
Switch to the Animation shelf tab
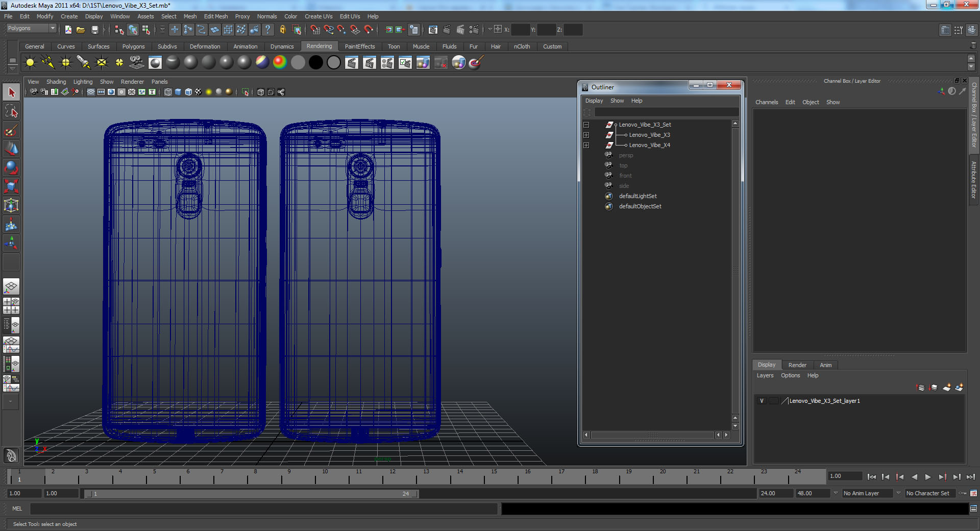pyautogui.click(x=246, y=46)
